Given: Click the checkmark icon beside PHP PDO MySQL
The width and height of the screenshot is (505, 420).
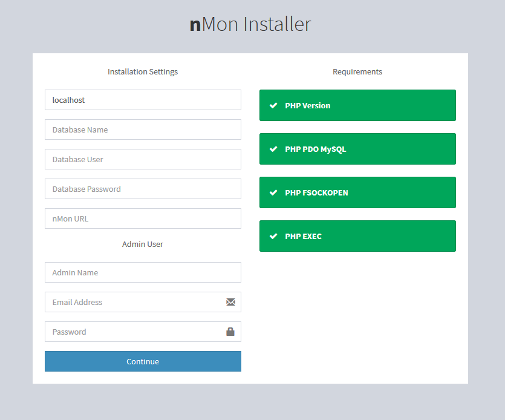Looking at the screenshot, I should 273,149.
